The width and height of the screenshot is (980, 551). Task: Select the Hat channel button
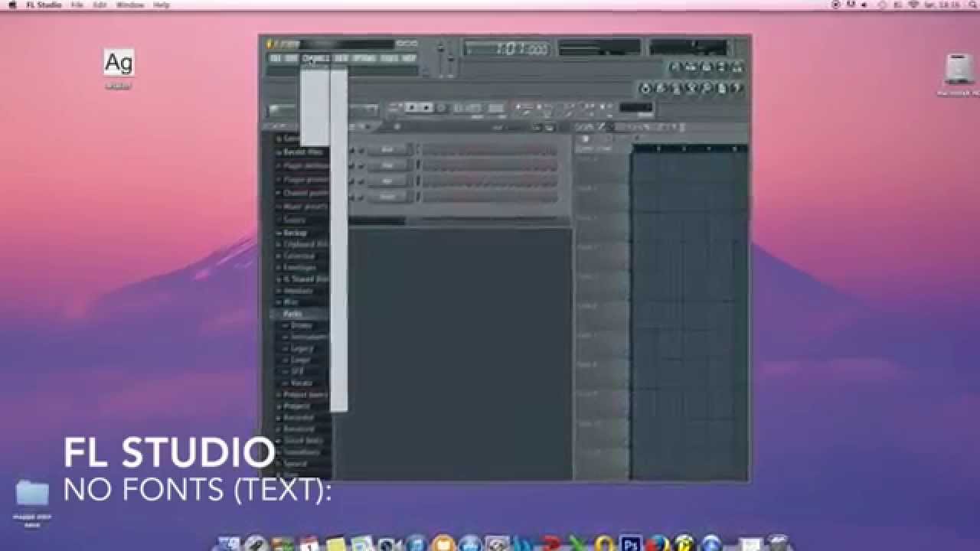(x=388, y=181)
